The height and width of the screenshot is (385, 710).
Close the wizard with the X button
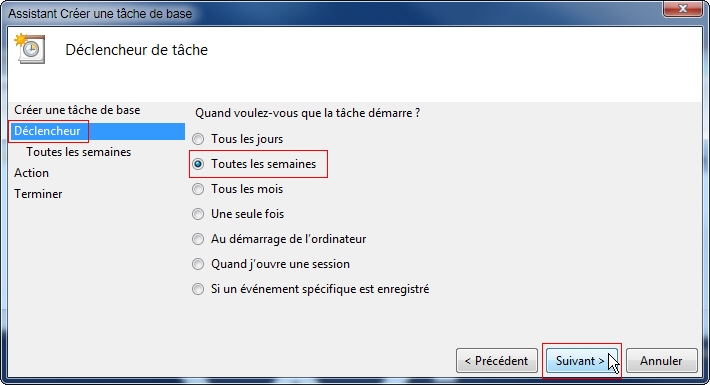tap(682, 8)
